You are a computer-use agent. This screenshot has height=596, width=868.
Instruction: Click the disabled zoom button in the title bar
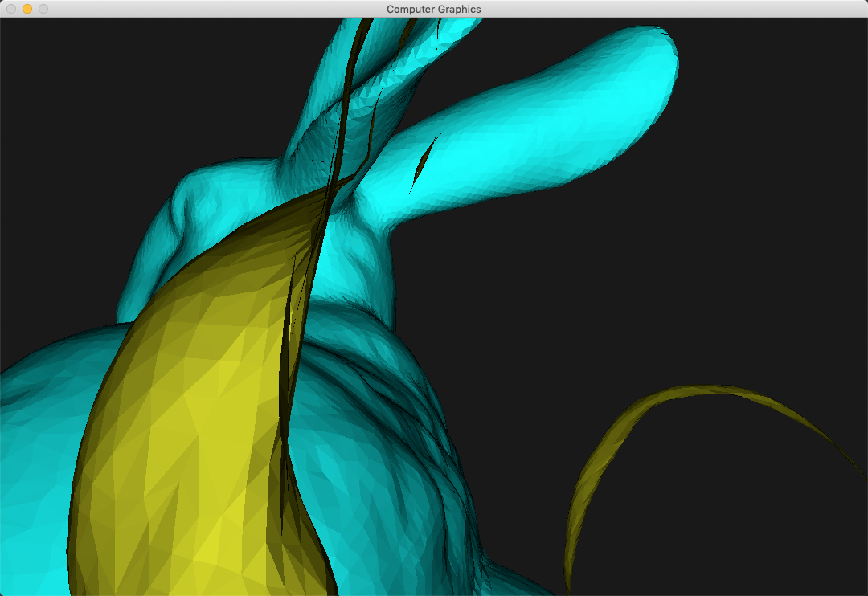[43, 9]
